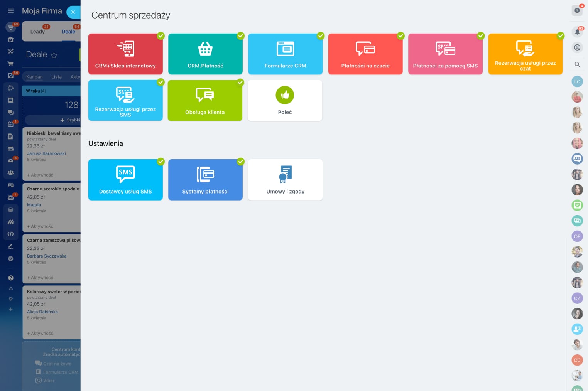
Task: Open the hamburger menu next to Moja Firma
Action: click(x=11, y=11)
